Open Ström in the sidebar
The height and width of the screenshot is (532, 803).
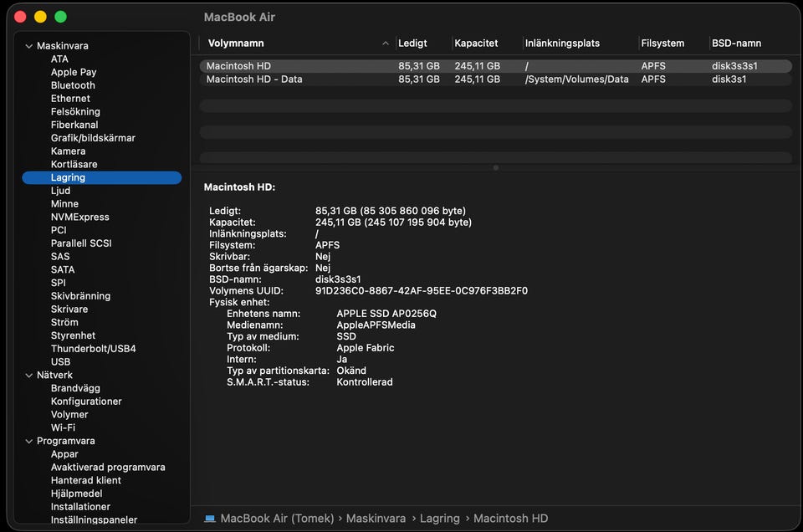[x=64, y=323]
